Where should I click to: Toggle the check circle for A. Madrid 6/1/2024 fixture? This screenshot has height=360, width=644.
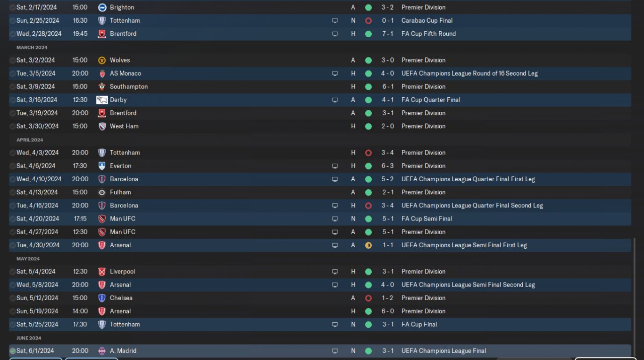tap(13, 351)
